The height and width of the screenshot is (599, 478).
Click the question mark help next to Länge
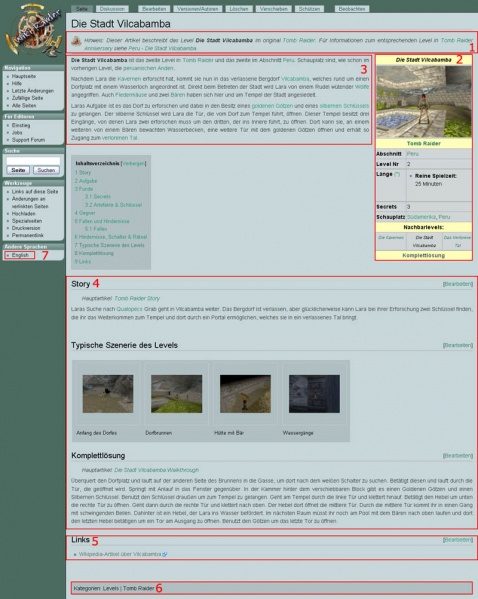tap(397, 174)
